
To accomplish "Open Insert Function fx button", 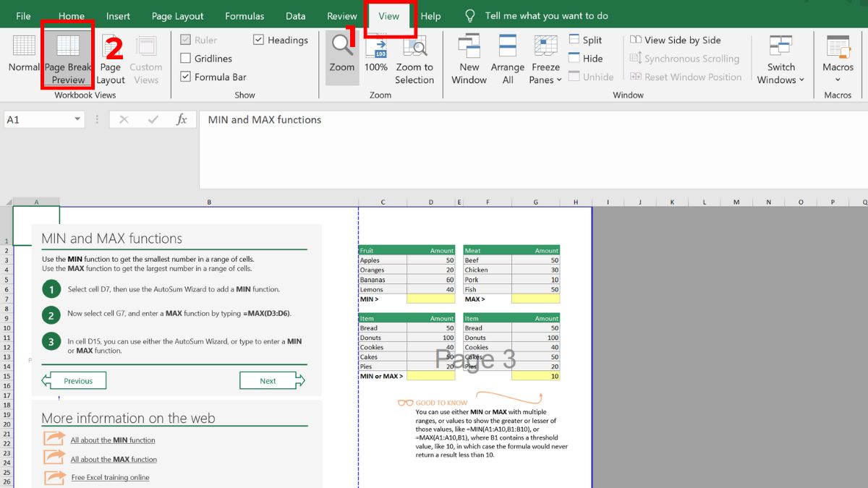I will tap(182, 120).
